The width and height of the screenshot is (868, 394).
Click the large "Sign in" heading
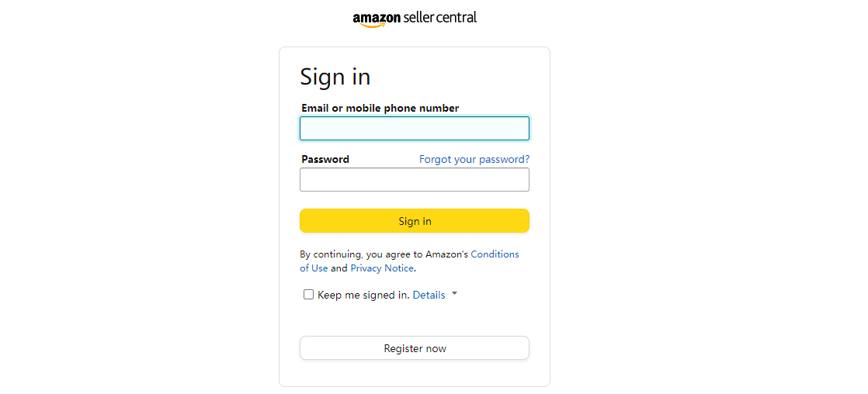[335, 77]
